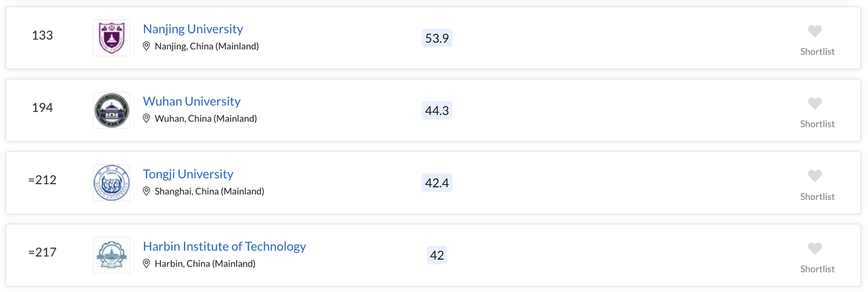Click the location pin beside Shanghai, China
Image resolution: width=868 pixels, height=292 pixels.
pyautogui.click(x=146, y=191)
